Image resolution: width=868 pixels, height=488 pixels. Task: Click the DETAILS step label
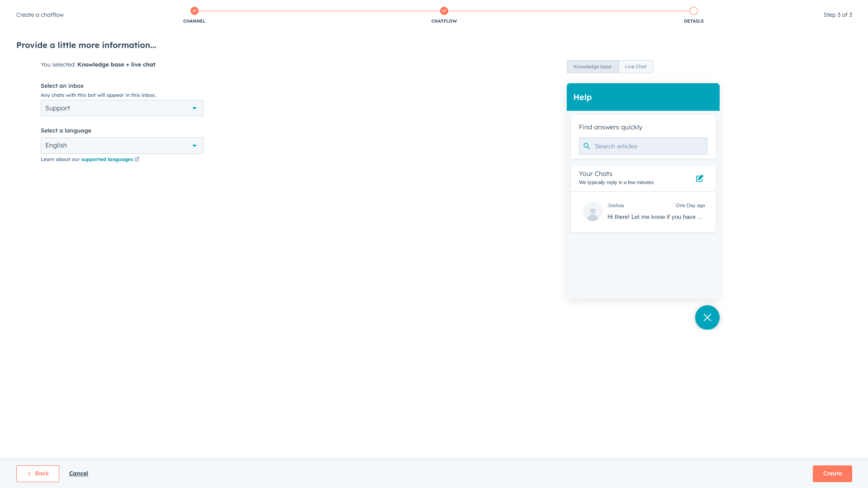tap(694, 21)
